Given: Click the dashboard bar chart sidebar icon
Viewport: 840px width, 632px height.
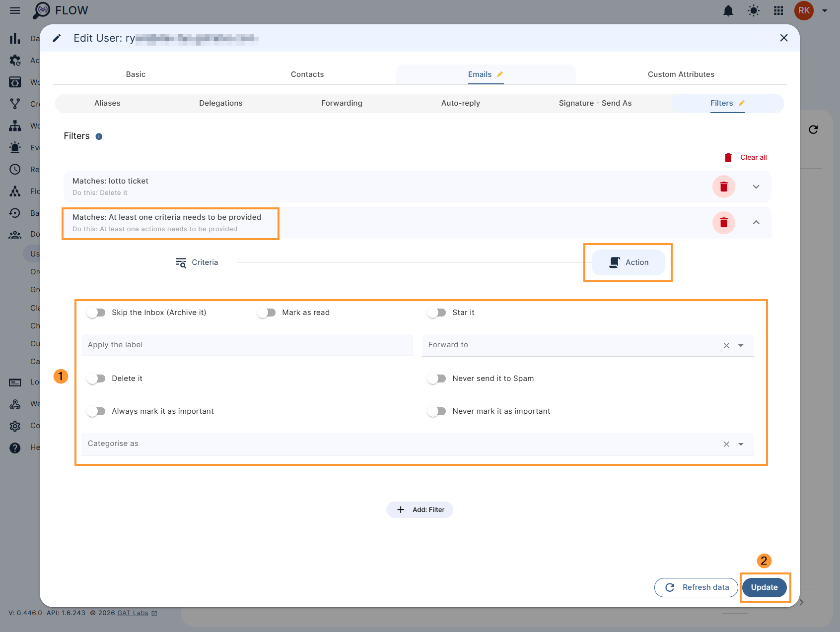Looking at the screenshot, I should point(15,38).
